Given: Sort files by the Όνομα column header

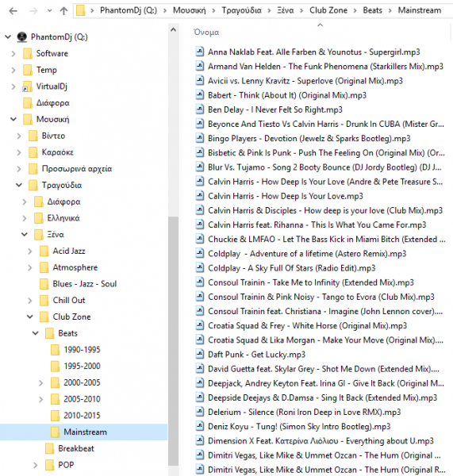Looking at the screenshot, I should 206,33.
